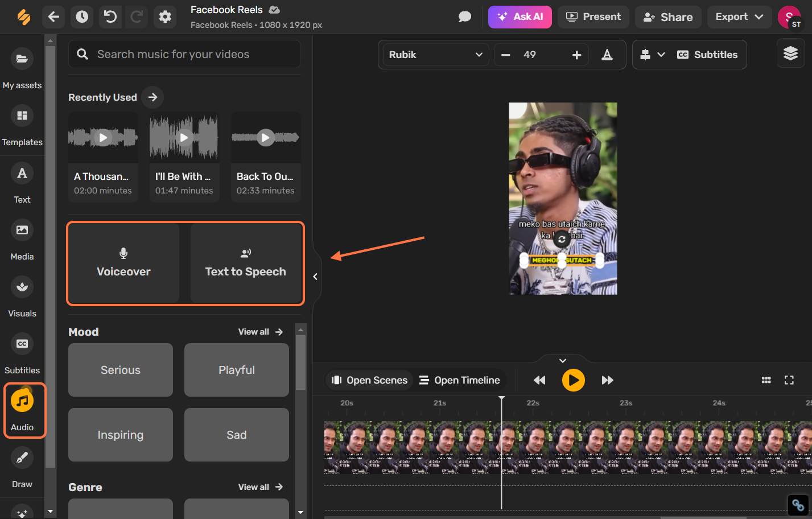812x519 pixels.
Task: Open project settings gear
Action: pos(165,17)
